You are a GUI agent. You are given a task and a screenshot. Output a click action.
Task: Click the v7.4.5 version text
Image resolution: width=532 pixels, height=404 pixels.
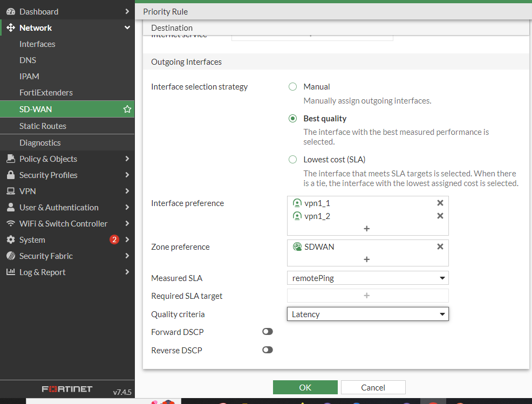122,392
